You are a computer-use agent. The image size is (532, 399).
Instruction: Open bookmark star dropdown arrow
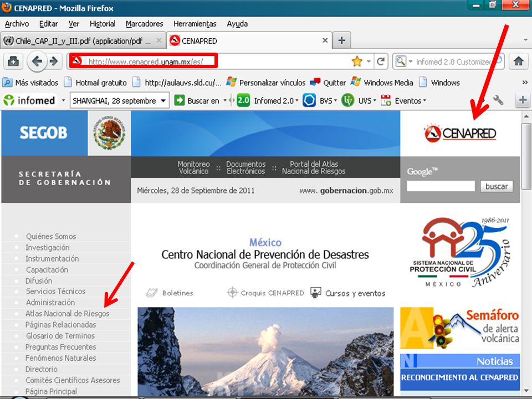pyautogui.click(x=369, y=62)
